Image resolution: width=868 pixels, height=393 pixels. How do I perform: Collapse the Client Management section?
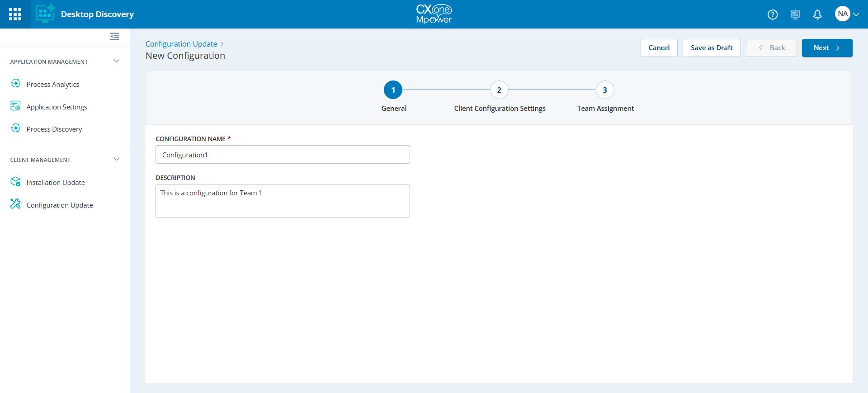[116, 159]
